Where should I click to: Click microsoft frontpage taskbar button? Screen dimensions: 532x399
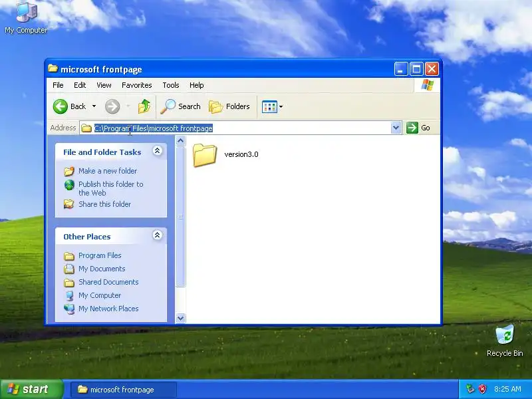(x=124, y=390)
